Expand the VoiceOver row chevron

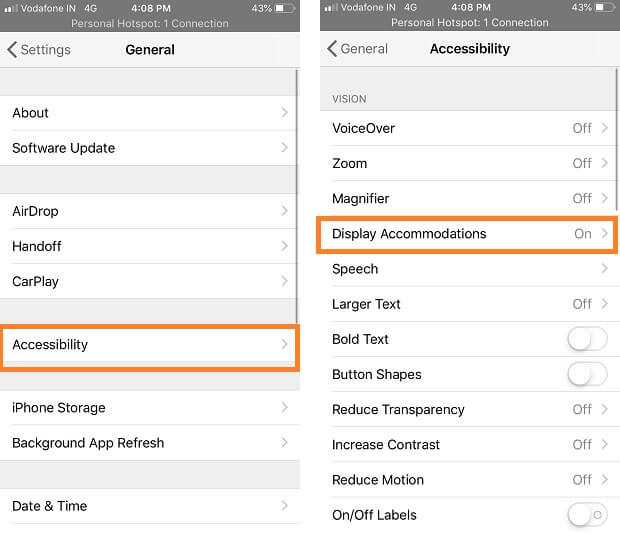pyautogui.click(x=605, y=128)
